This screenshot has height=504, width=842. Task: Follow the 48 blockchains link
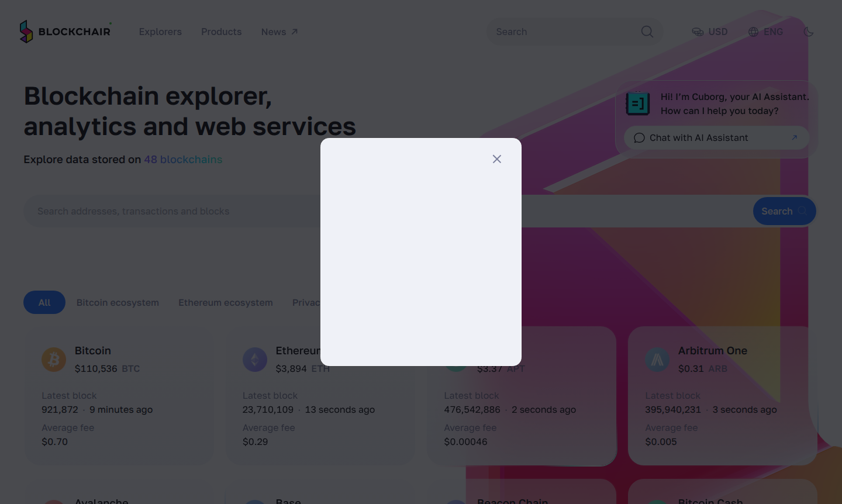pos(183,160)
